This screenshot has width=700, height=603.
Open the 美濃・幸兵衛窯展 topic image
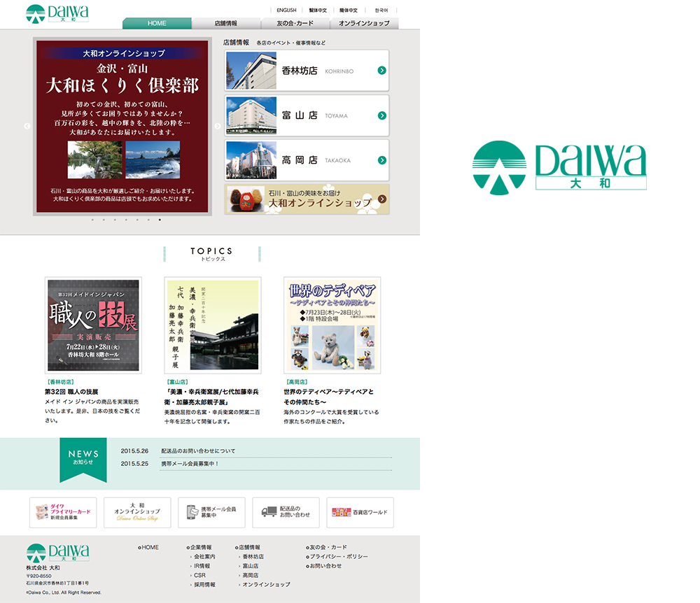[x=213, y=325]
